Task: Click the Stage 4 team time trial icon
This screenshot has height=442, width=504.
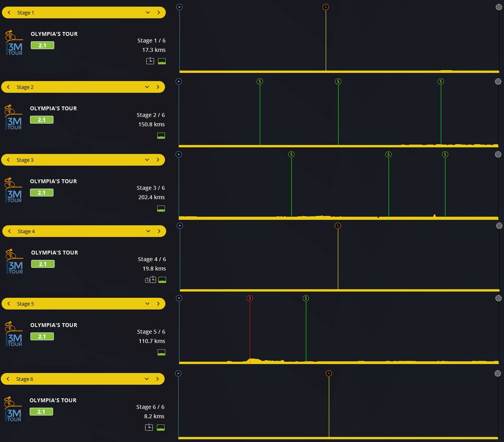Action: pyautogui.click(x=151, y=279)
